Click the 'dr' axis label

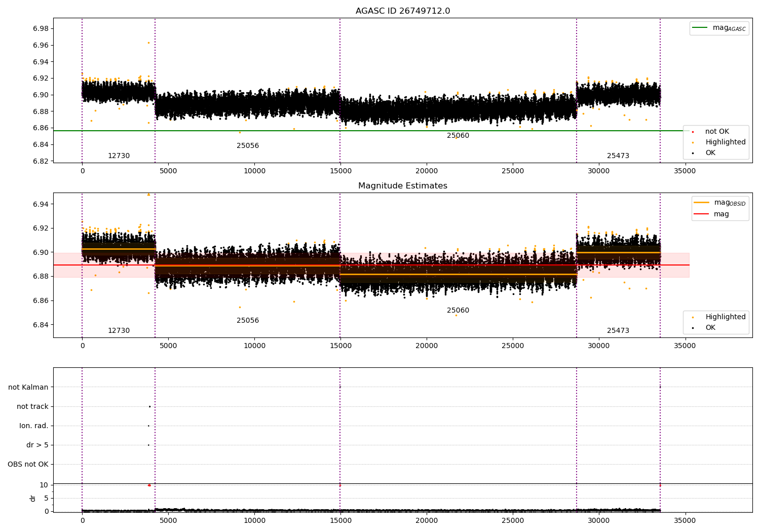coord(33,498)
